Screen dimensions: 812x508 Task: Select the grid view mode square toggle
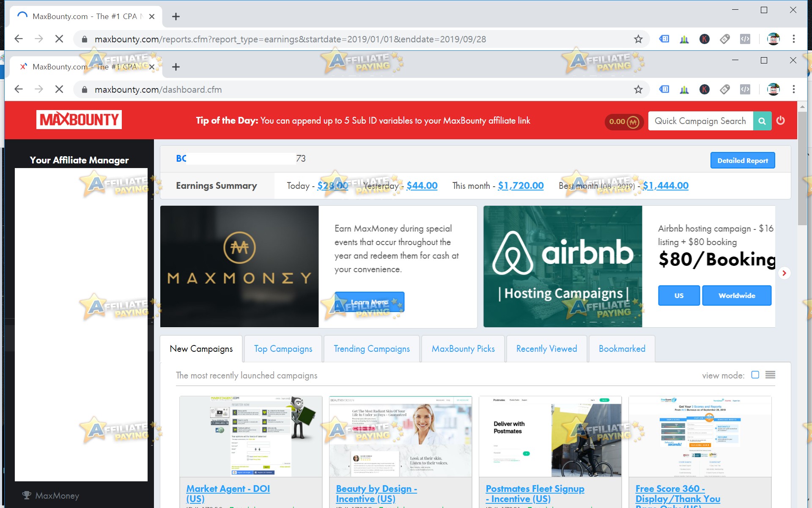tap(755, 374)
